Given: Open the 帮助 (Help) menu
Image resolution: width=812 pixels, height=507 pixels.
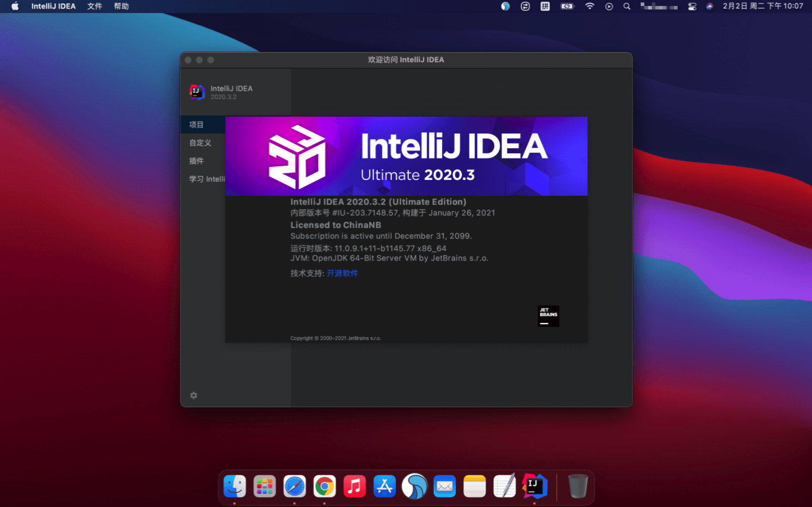Looking at the screenshot, I should 121,6.
